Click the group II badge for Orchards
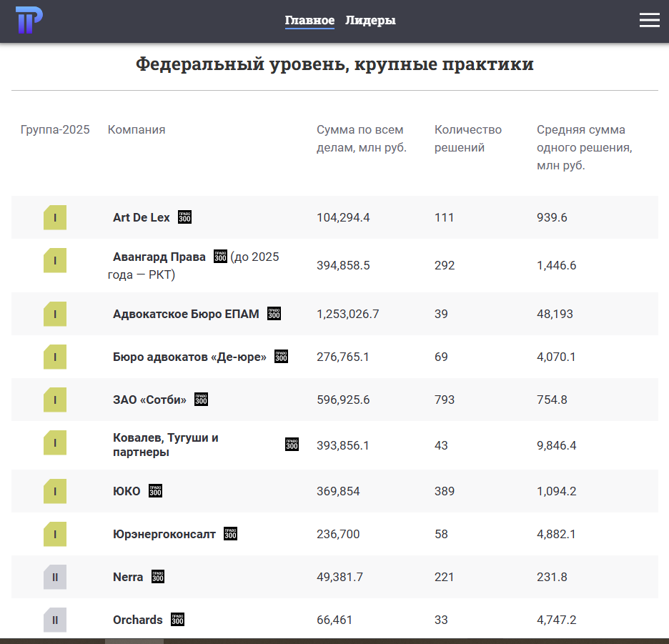 (x=55, y=620)
